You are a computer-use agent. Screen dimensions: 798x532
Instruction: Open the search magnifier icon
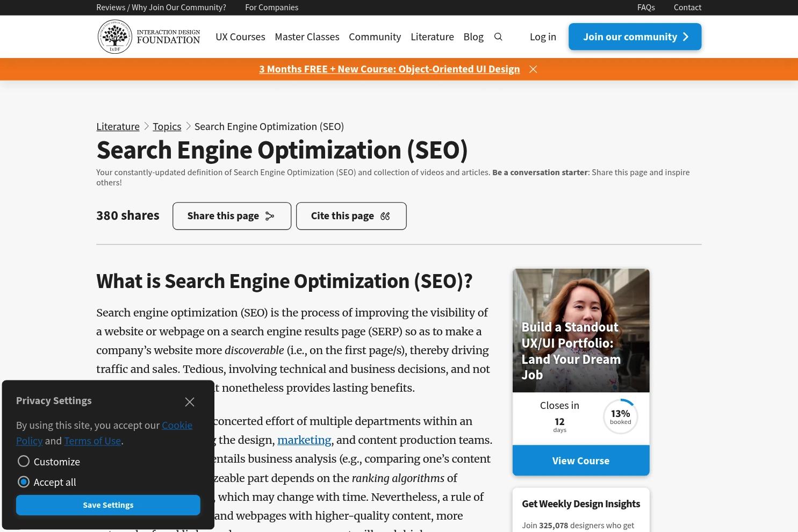pyautogui.click(x=498, y=37)
